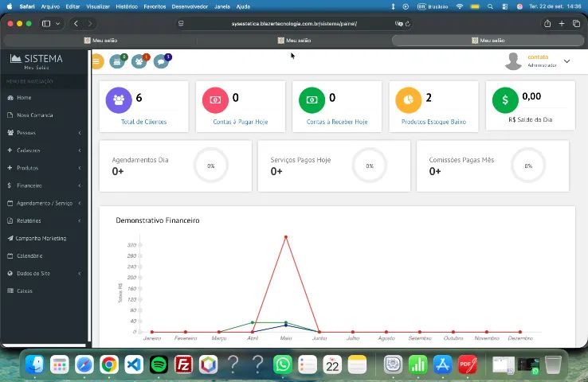
Task: Go back with Safari back arrow
Action: coord(76,24)
